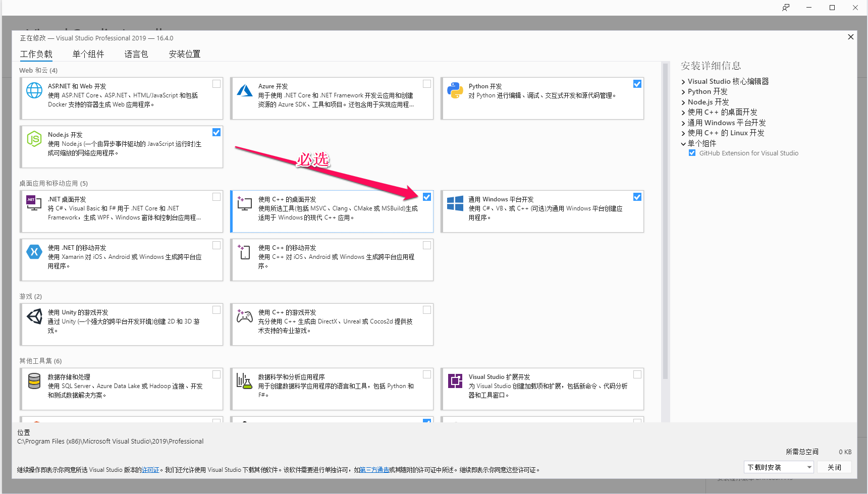Click the installation path C:\Program Files text
Screen dimensions: 868x494
(111, 441)
